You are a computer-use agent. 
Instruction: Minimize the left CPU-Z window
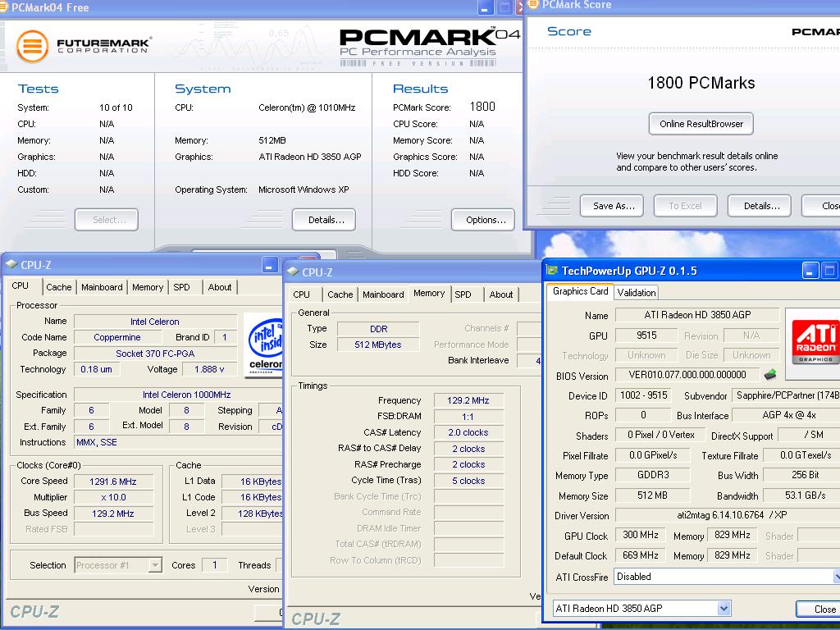[270, 265]
